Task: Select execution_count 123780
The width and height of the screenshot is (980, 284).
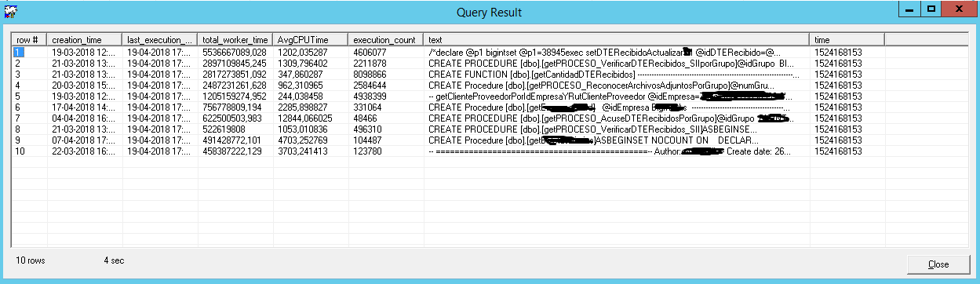Action: 367,151
